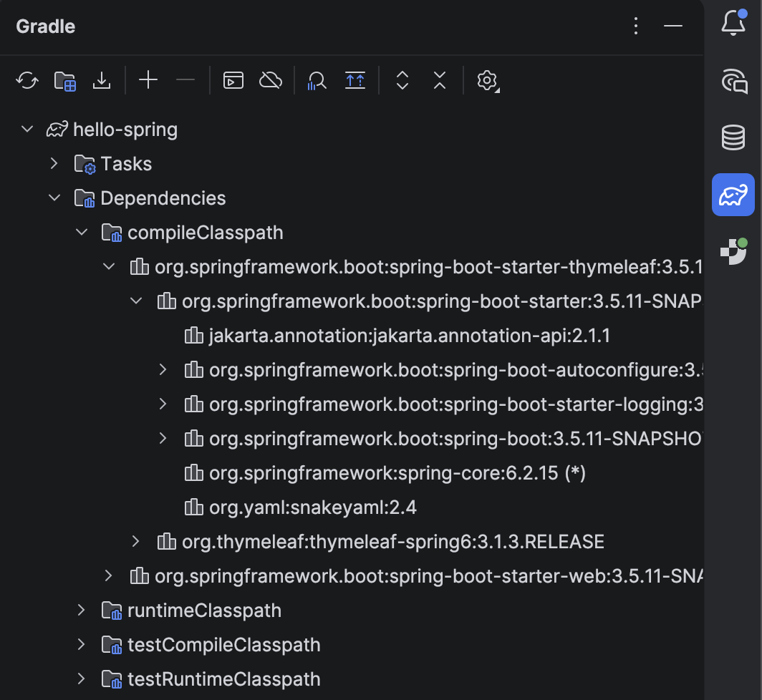Open Notifications bell in right sidebar
Screen dimensions: 762x700
[733, 22]
